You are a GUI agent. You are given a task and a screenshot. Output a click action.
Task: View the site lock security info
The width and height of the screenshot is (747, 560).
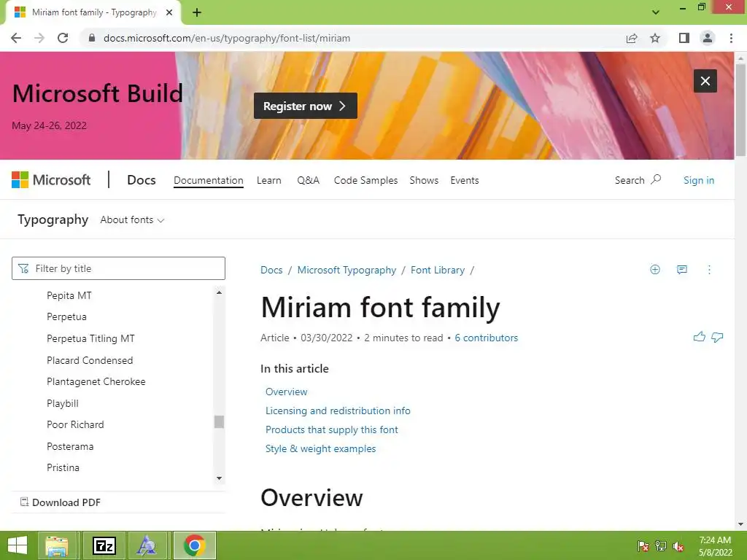[x=92, y=38]
